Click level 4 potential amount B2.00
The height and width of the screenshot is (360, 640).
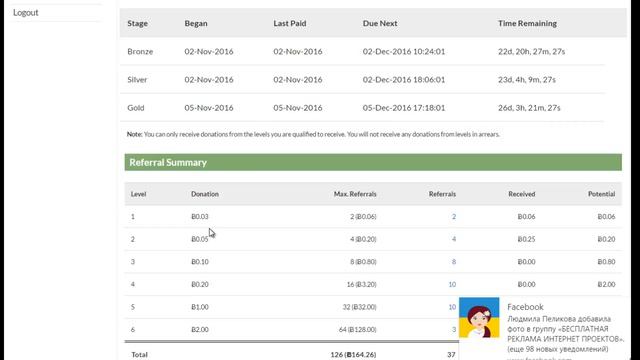606,284
